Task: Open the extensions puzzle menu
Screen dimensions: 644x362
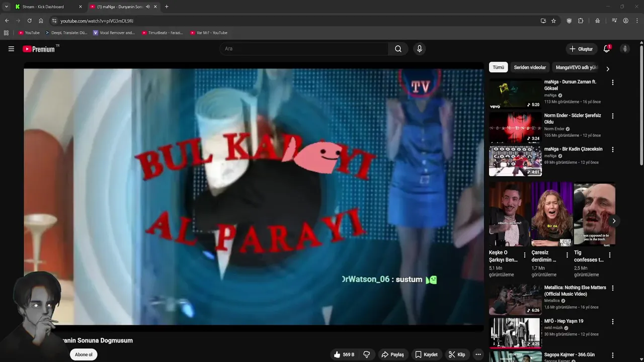Action: [x=581, y=21]
